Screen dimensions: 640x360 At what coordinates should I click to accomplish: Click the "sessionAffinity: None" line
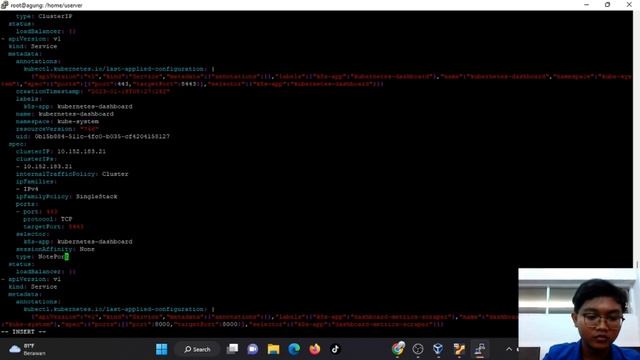pos(55,249)
